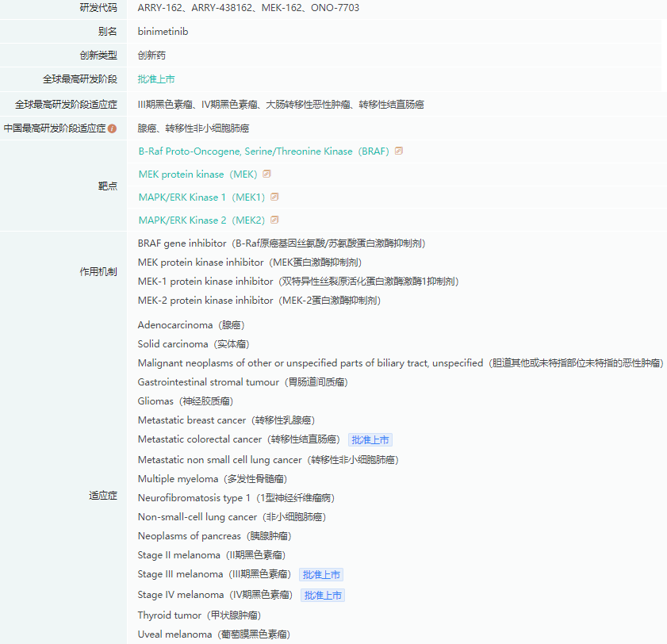Click Stage III melanoma indication text
This screenshot has width=667, height=644.
click(x=214, y=574)
